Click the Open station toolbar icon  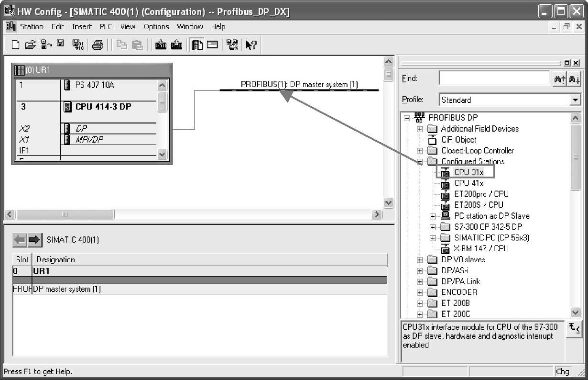click(x=30, y=45)
